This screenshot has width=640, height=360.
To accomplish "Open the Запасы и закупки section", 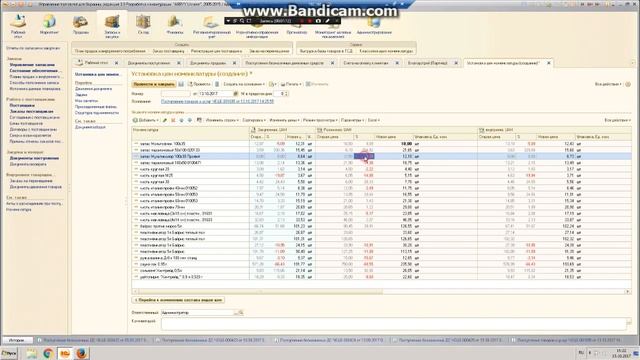I will 112,25.
